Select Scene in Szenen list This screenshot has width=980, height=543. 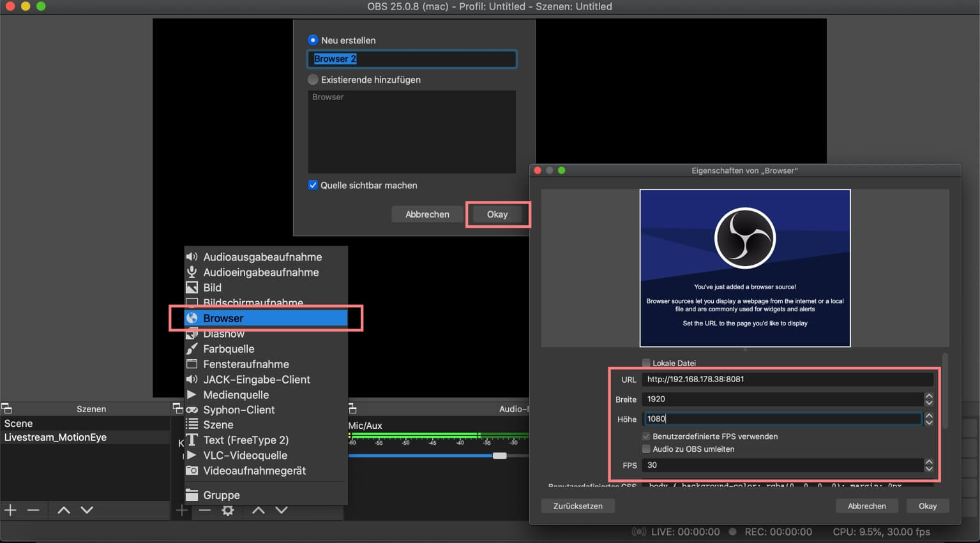[85, 424]
